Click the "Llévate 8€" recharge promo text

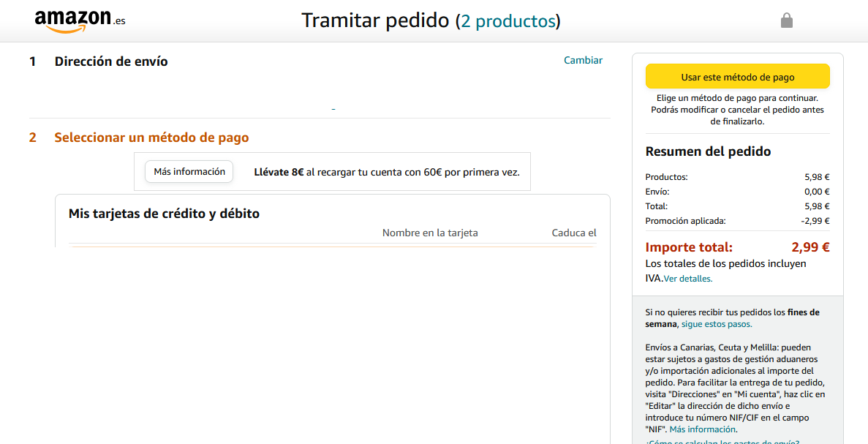(387, 172)
